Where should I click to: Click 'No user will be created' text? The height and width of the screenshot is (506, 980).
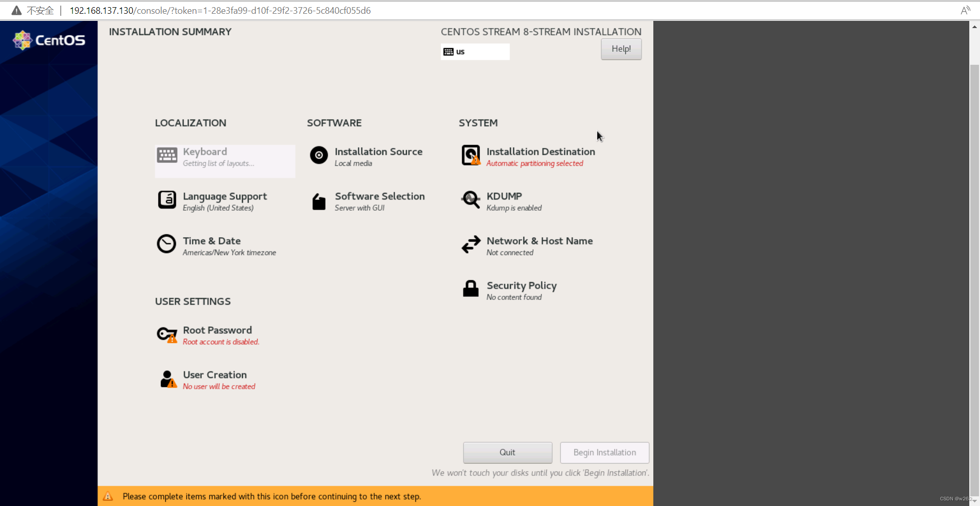click(219, 387)
